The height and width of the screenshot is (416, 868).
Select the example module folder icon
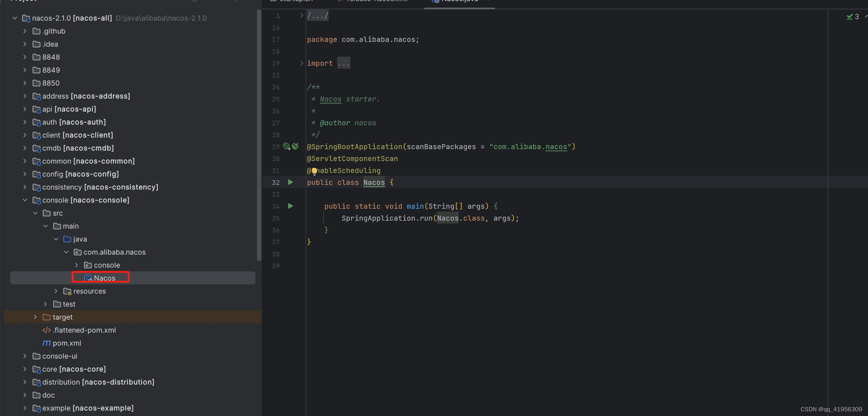click(37, 408)
